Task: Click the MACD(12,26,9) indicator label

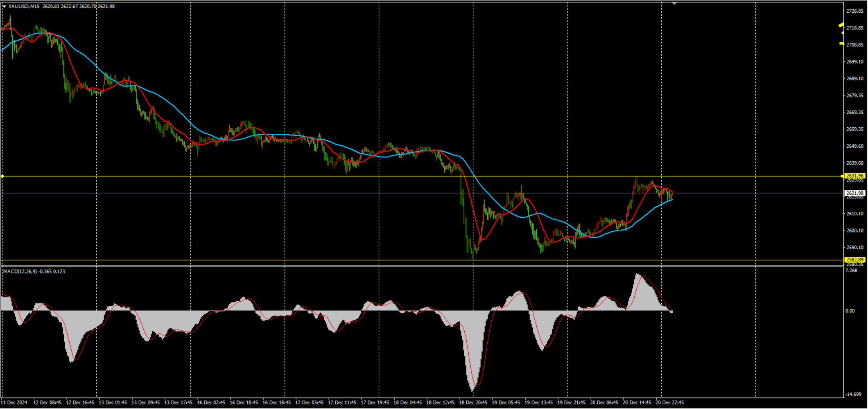Action: [19, 271]
